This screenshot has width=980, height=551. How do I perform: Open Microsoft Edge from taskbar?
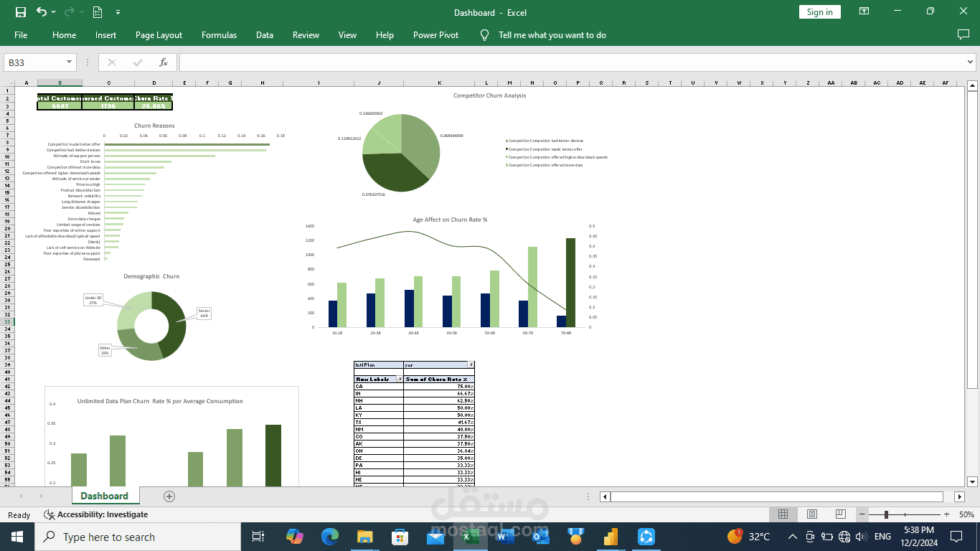point(330,537)
